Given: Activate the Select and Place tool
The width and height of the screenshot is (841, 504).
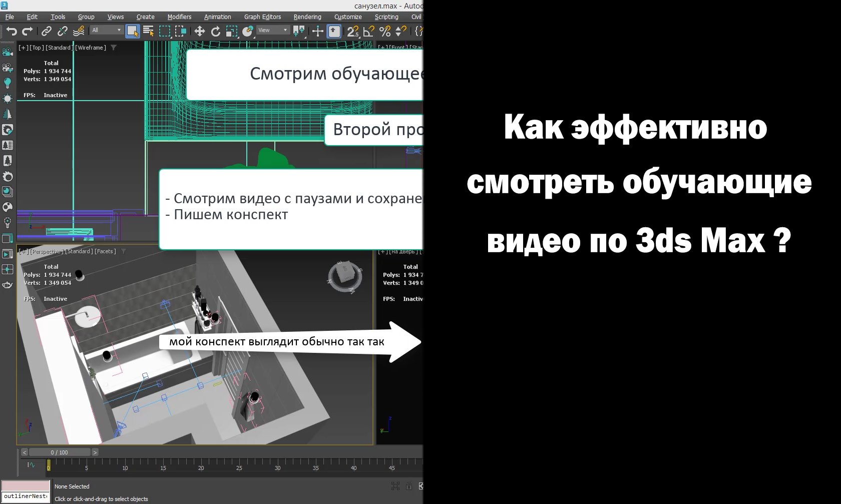Looking at the screenshot, I should click(x=248, y=32).
